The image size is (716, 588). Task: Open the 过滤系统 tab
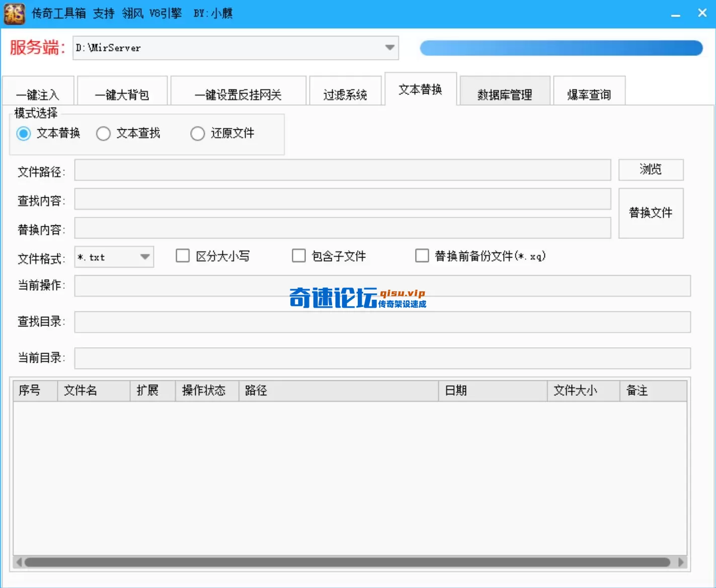pyautogui.click(x=345, y=94)
